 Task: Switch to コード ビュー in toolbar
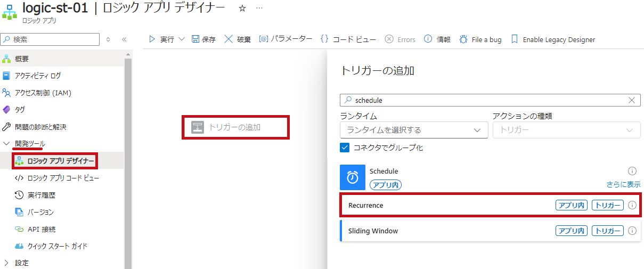348,39
